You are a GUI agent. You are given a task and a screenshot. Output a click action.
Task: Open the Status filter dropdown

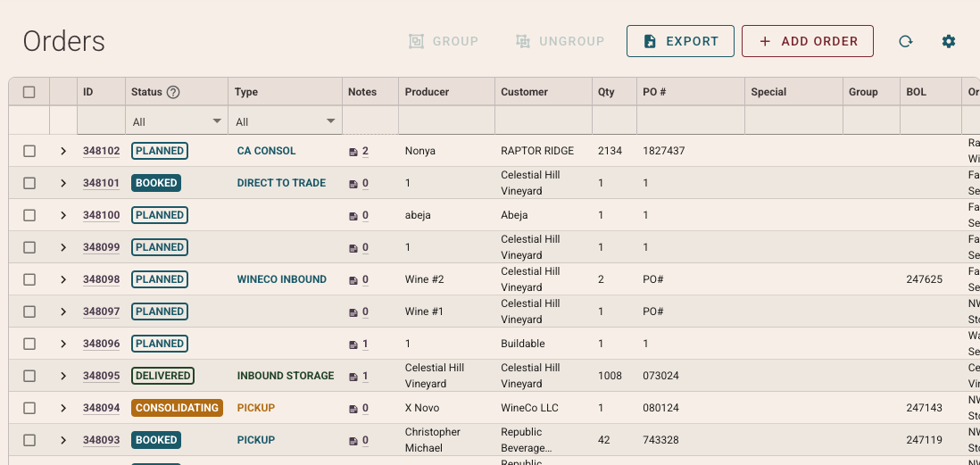click(177, 121)
